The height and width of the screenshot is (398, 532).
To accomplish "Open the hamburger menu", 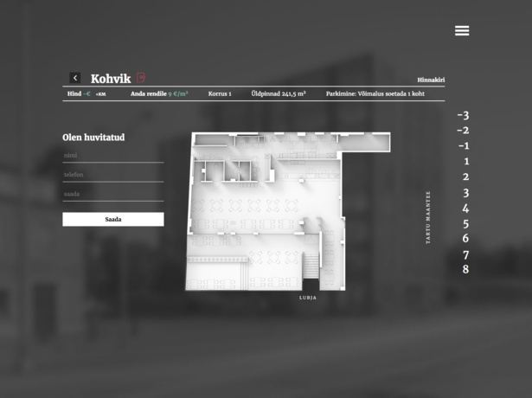I will 462,30.
